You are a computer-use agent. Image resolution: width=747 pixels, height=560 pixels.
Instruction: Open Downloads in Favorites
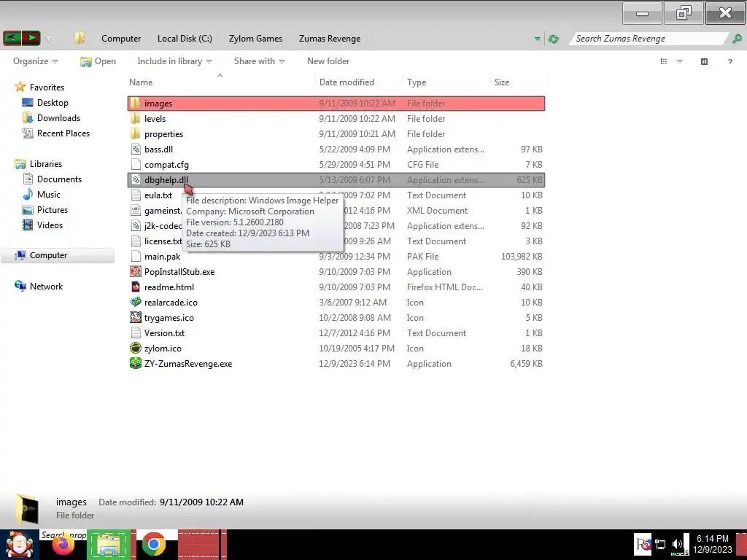[x=58, y=117]
